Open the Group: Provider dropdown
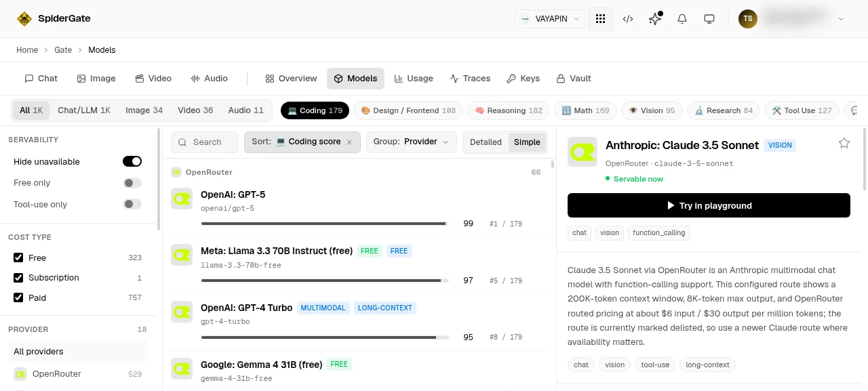 coord(411,142)
